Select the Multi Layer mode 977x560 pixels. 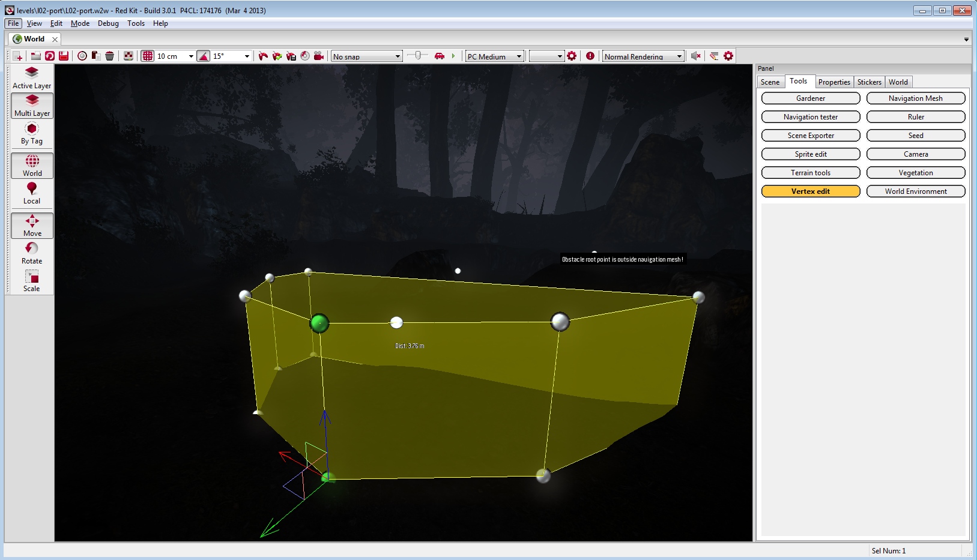32,106
